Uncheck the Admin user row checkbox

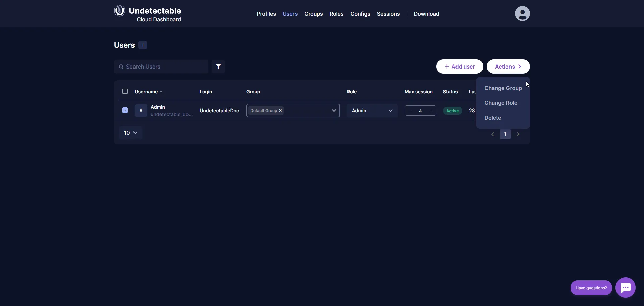click(125, 110)
